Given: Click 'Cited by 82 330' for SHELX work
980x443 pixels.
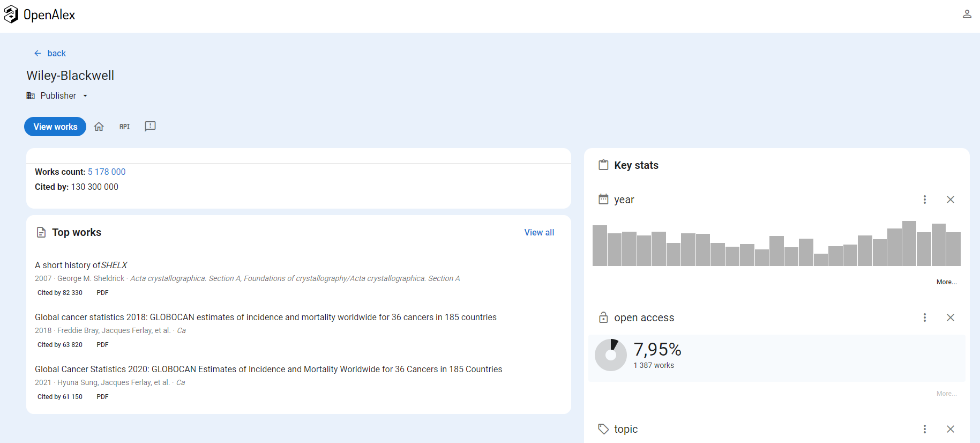Looking at the screenshot, I should pyautogui.click(x=60, y=293).
